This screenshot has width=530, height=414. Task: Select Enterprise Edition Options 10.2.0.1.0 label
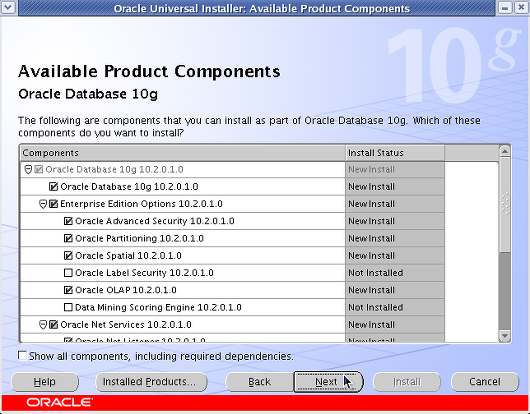pos(141,204)
